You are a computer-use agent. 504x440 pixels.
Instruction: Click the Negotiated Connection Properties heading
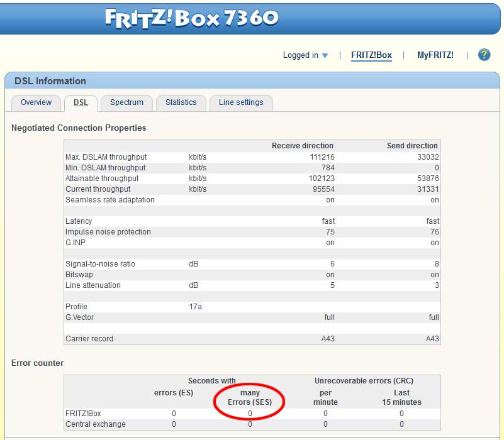coord(79,128)
